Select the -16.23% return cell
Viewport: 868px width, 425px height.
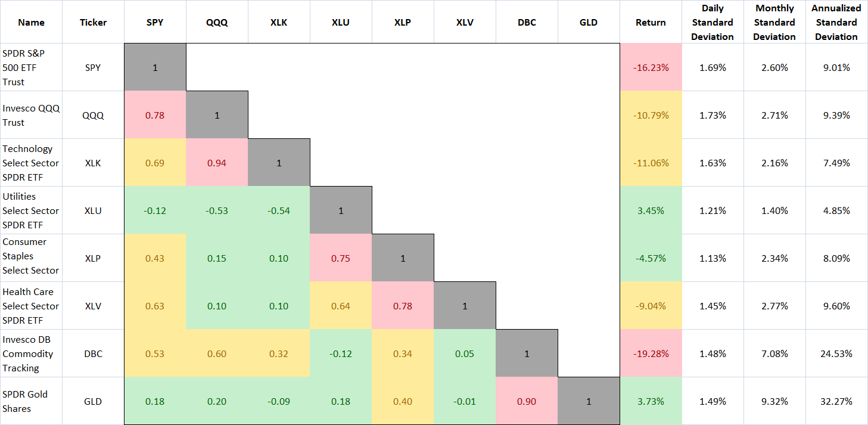651,67
